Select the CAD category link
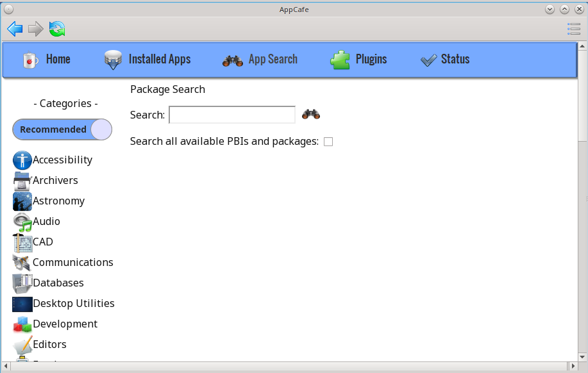Screen dimensions: 588x373 point(43,242)
